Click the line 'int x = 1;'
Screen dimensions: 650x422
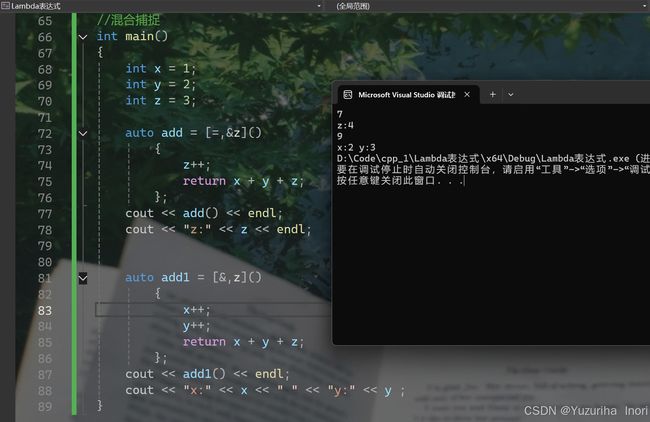click(160, 68)
